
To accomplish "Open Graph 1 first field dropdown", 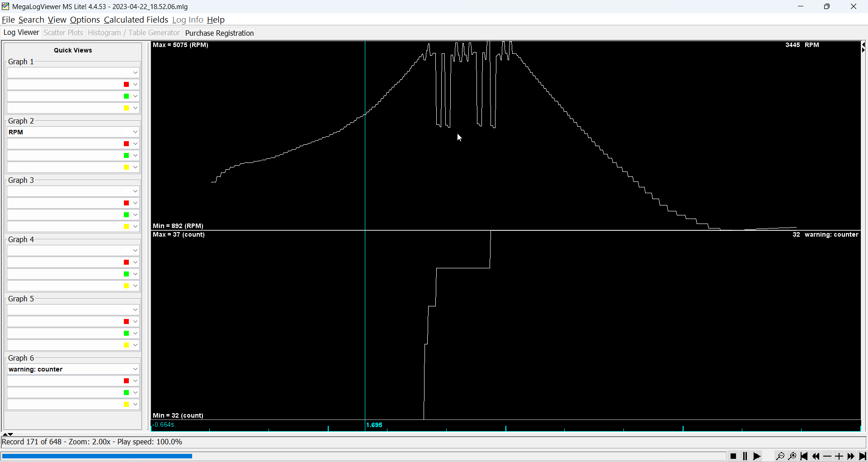I will click(73, 72).
